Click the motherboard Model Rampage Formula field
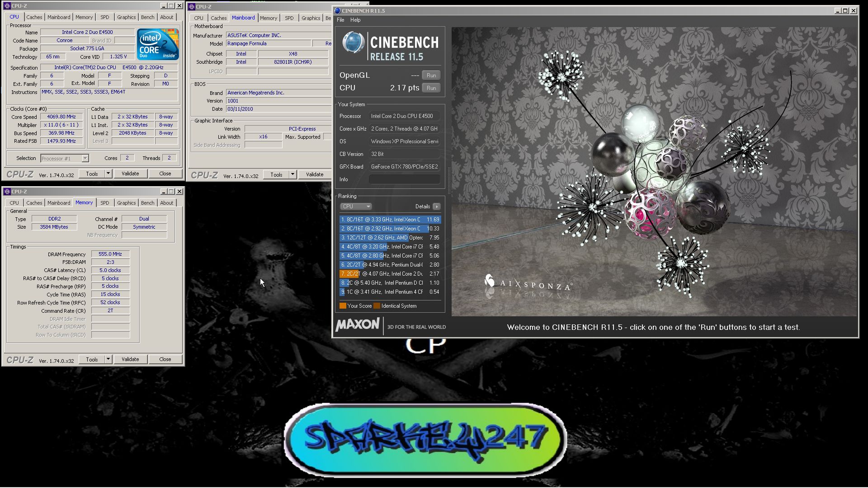The height and width of the screenshot is (488, 868). pos(269,43)
